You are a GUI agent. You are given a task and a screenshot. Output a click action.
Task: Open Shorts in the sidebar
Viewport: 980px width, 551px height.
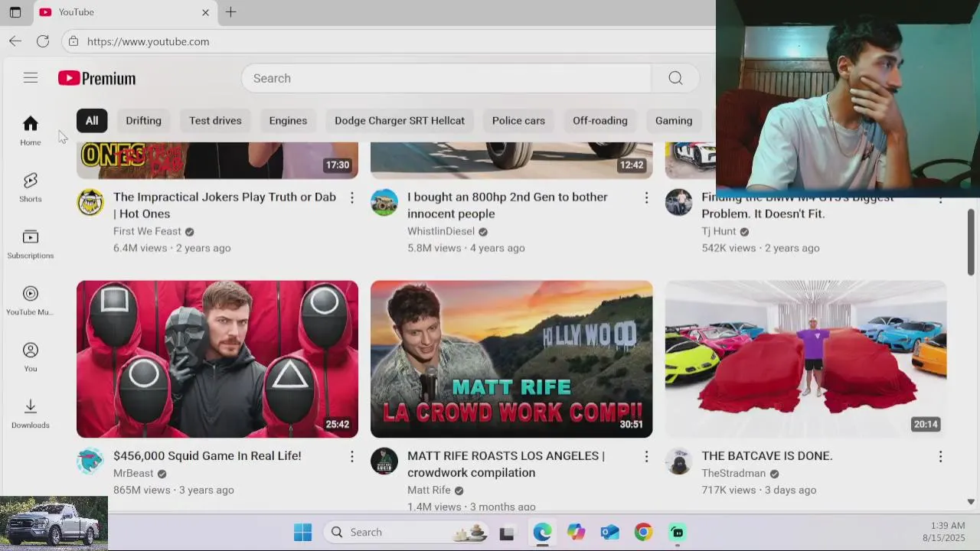(x=31, y=187)
